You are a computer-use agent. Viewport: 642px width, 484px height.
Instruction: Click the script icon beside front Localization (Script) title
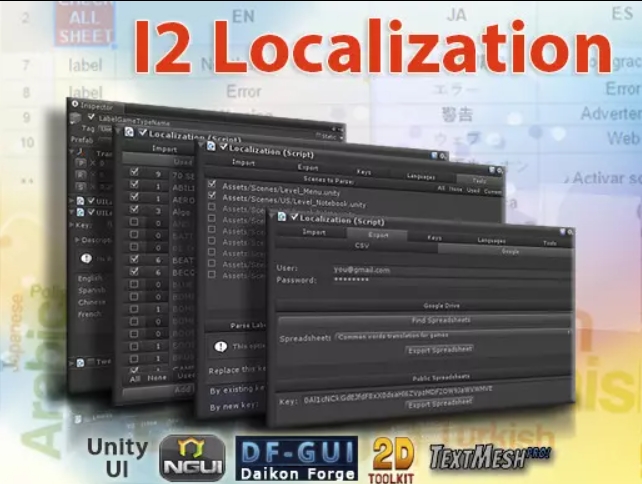[282, 216]
